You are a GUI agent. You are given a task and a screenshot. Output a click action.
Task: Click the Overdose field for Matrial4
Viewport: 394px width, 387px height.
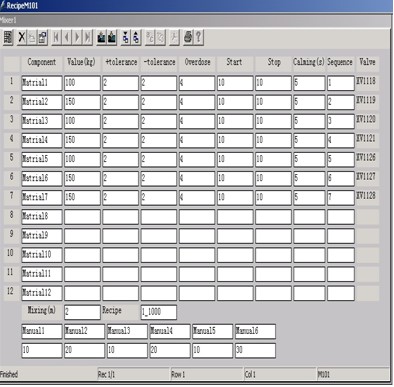[197, 140]
